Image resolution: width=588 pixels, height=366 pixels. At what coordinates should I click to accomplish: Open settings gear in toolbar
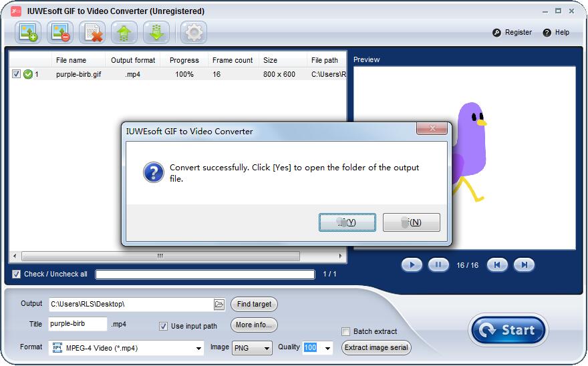click(194, 32)
